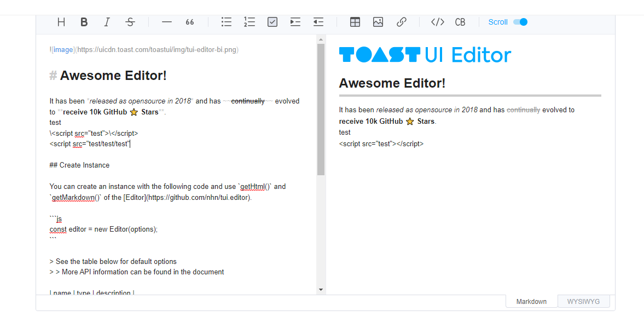644x322 pixels.
Task: Open the Heading format menu
Action: click(x=61, y=22)
